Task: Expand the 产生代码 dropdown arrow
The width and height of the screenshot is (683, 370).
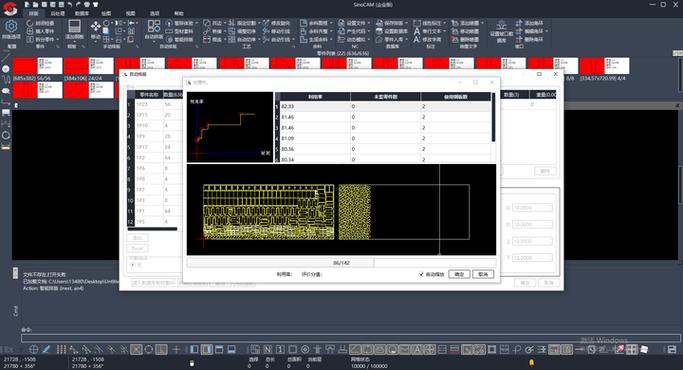Action: click(369, 31)
